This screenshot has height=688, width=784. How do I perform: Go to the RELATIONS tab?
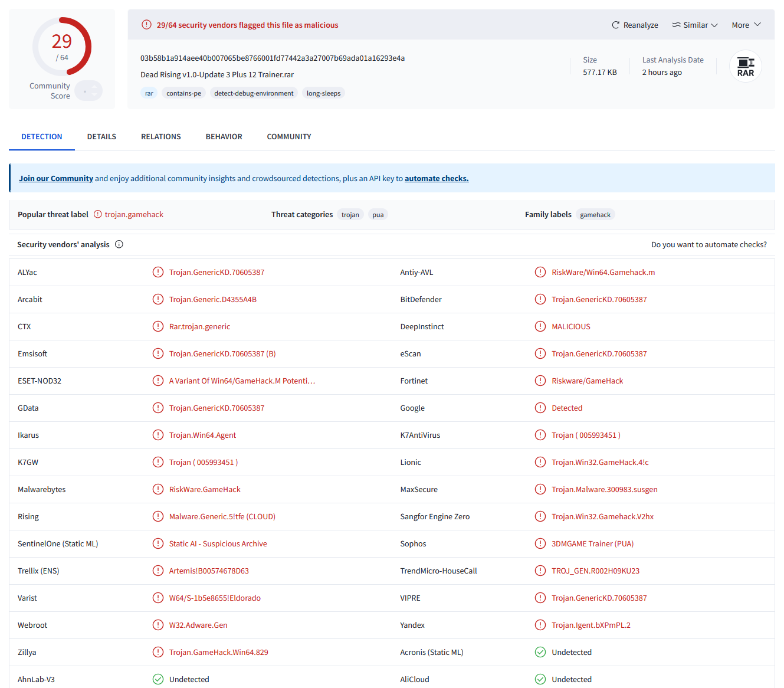(x=161, y=136)
